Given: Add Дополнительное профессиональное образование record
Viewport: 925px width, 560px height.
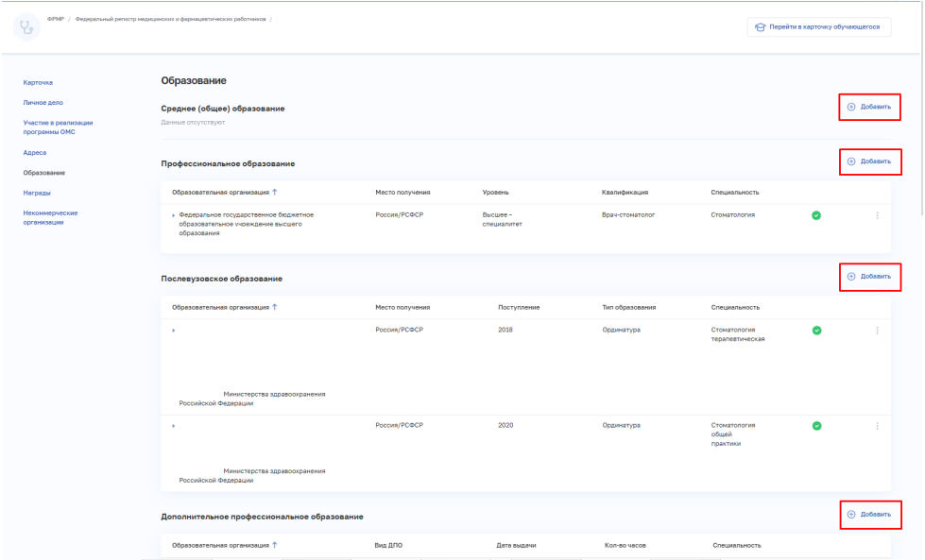Looking at the screenshot, I should tap(870, 515).
